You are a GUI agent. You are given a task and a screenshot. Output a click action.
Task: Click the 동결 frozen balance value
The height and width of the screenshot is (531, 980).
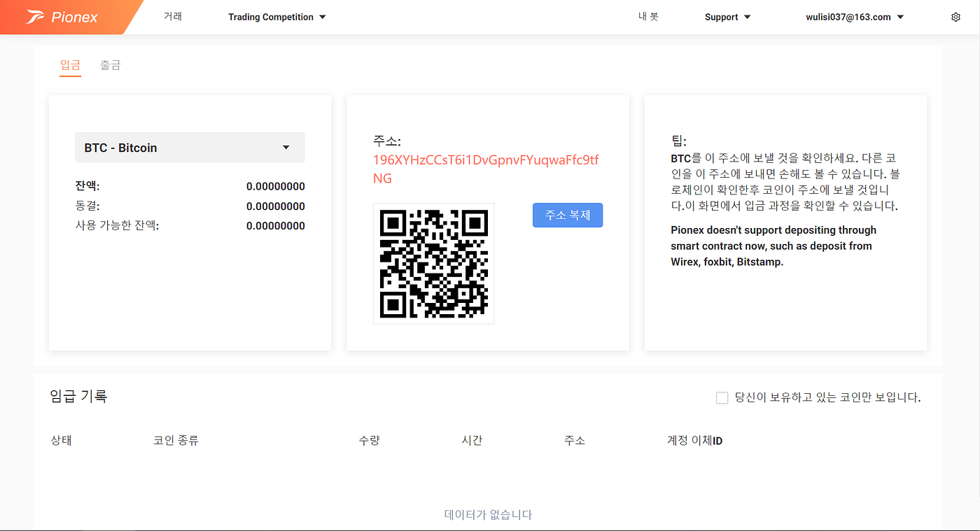[276, 206]
